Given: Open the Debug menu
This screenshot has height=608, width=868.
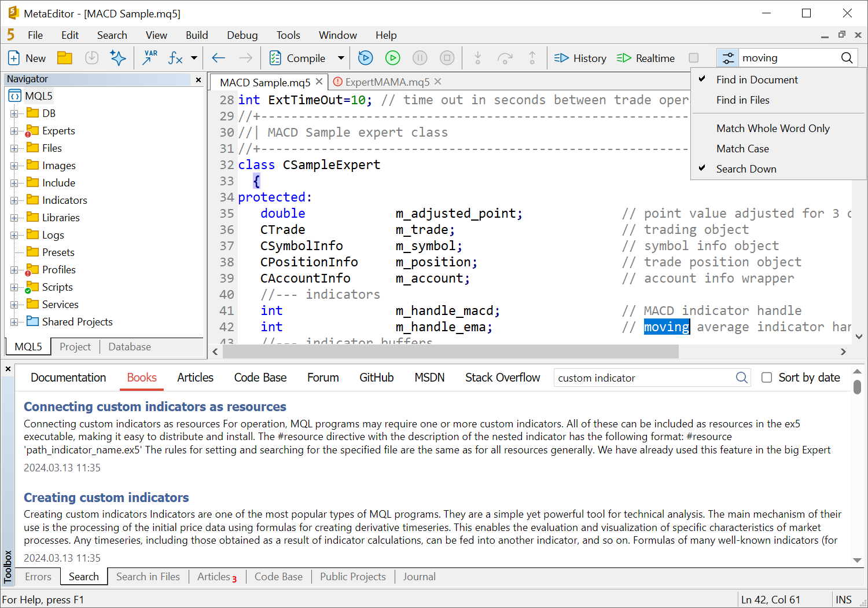Looking at the screenshot, I should (242, 35).
